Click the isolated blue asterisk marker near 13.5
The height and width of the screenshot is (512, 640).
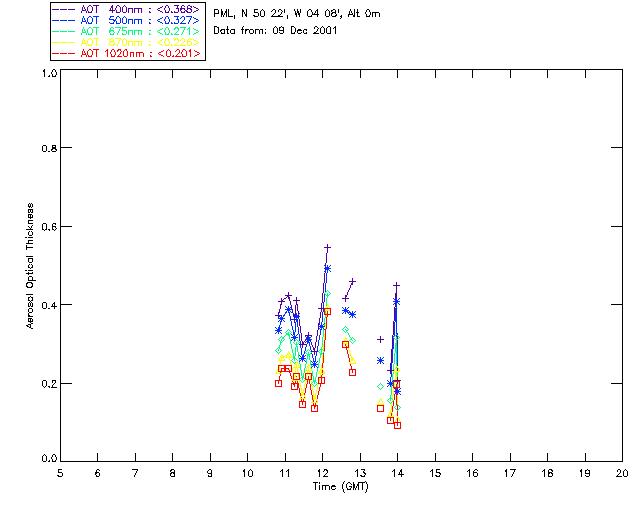tap(380, 361)
